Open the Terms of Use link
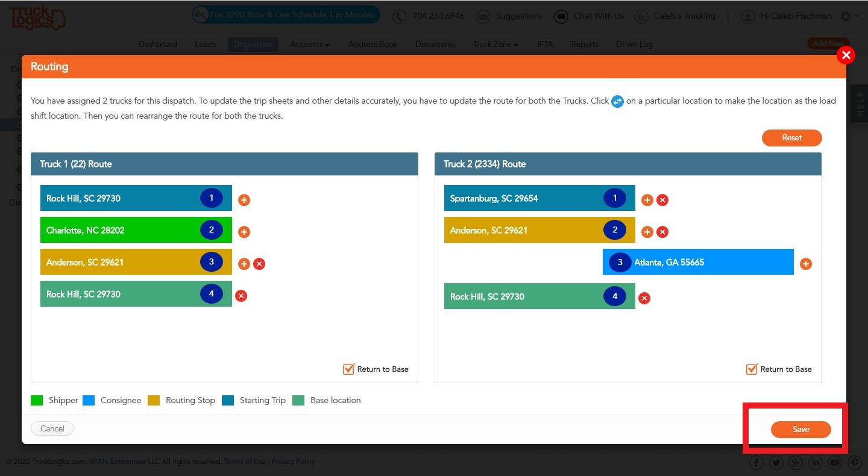Image resolution: width=868 pixels, height=476 pixels. pyautogui.click(x=245, y=462)
